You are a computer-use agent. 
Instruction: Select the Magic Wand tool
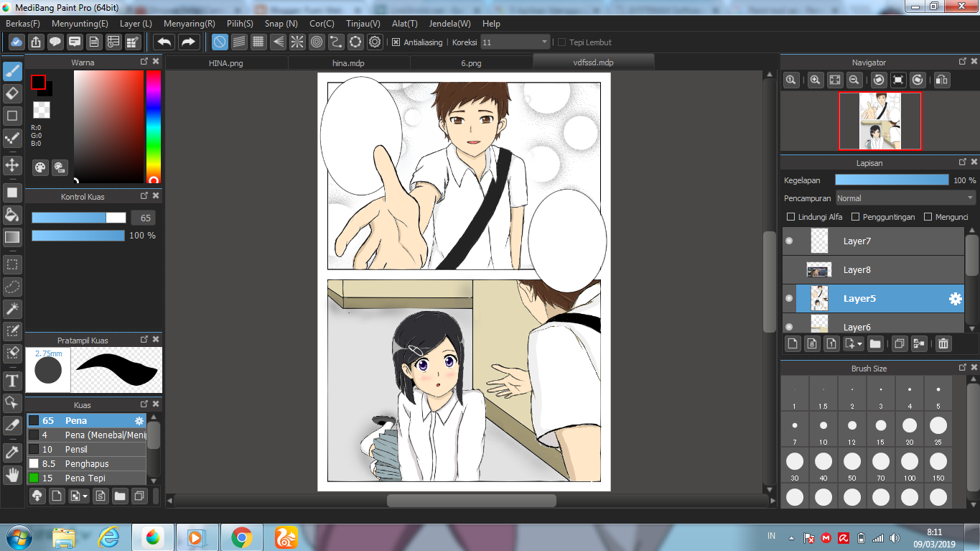point(12,309)
